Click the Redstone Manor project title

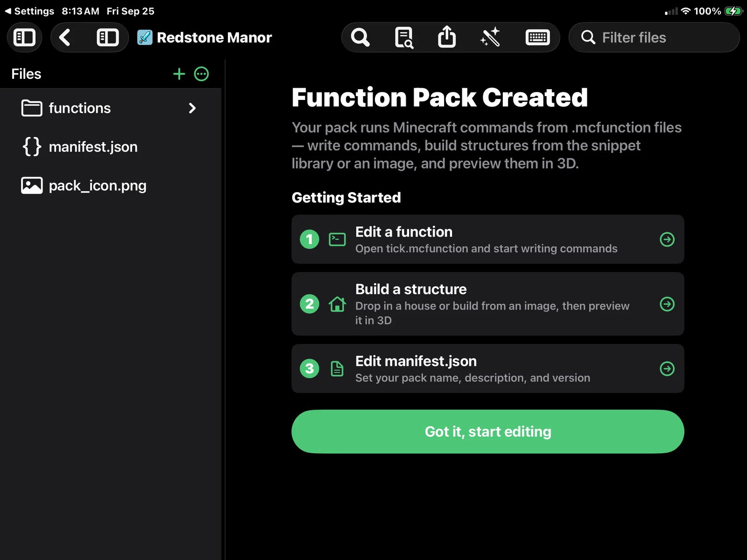[x=214, y=37]
